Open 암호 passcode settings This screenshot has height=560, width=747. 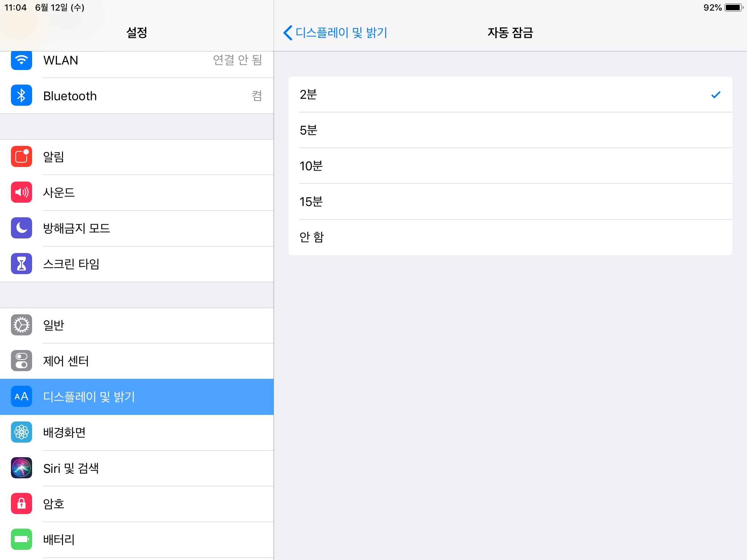(x=137, y=504)
